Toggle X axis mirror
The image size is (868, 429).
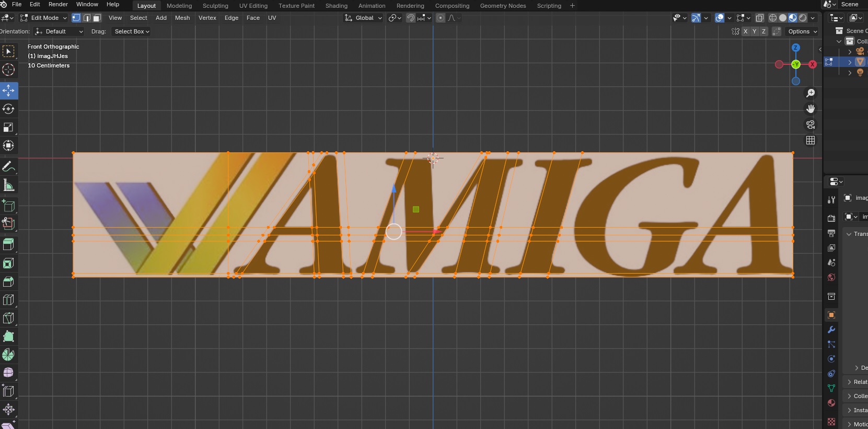tap(746, 31)
